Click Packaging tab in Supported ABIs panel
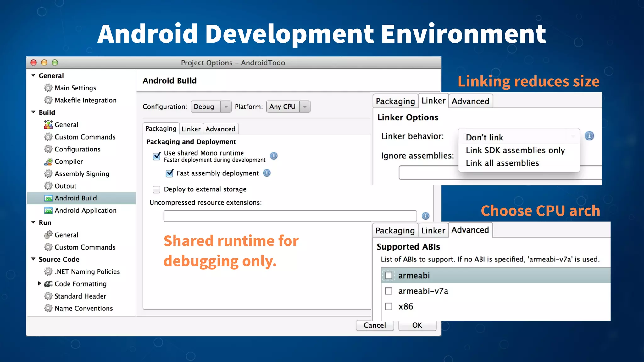This screenshot has width=644, height=362. [x=395, y=231]
